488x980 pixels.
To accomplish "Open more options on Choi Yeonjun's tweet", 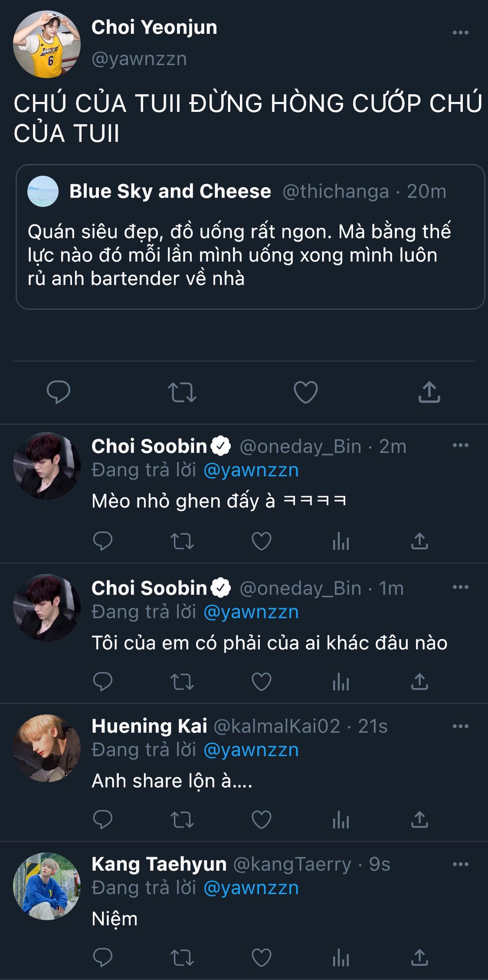I will tap(460, 33).
